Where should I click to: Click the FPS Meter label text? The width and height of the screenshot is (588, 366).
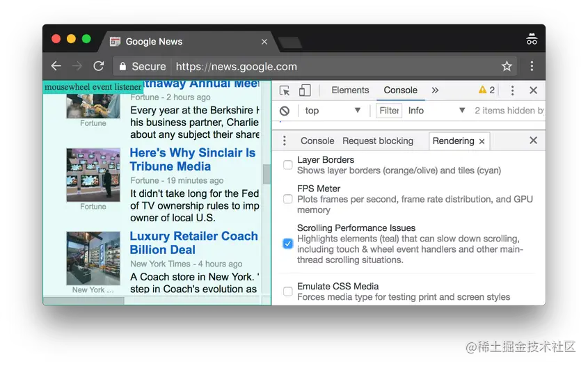coord(319,189)
